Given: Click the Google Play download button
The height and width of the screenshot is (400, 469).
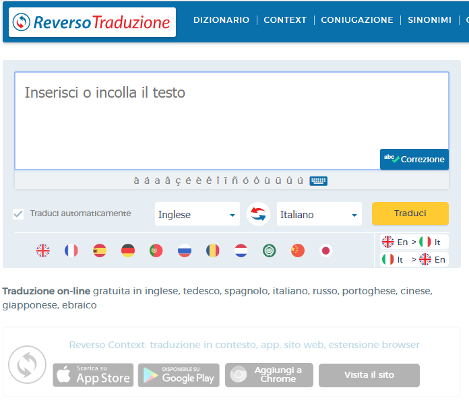Looking at the screenshot, I should pyautogui.click(x=179, y=375).
